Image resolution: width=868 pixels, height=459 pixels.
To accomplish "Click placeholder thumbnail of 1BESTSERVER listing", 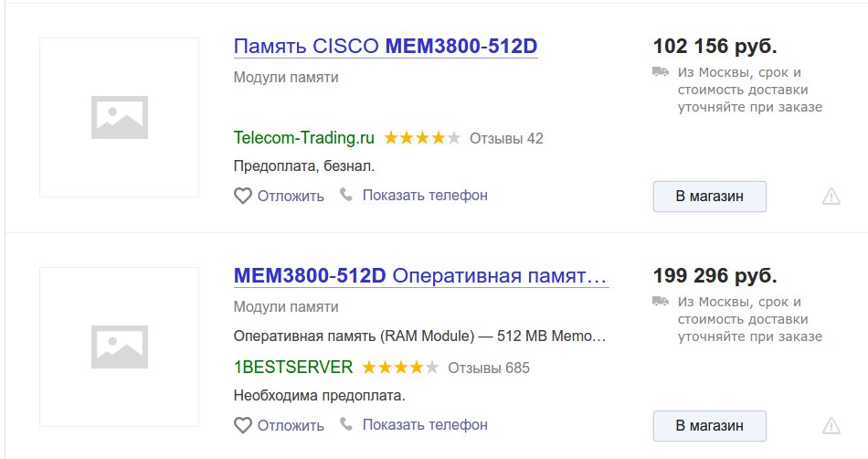I will [119, 347].
